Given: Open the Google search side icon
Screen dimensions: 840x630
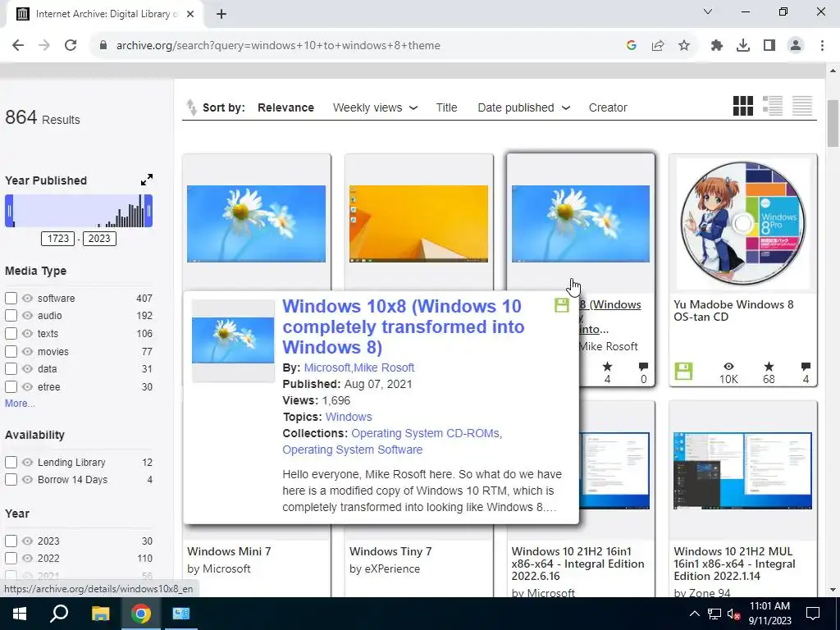Looking at the screenshot, I should (632, 46).
